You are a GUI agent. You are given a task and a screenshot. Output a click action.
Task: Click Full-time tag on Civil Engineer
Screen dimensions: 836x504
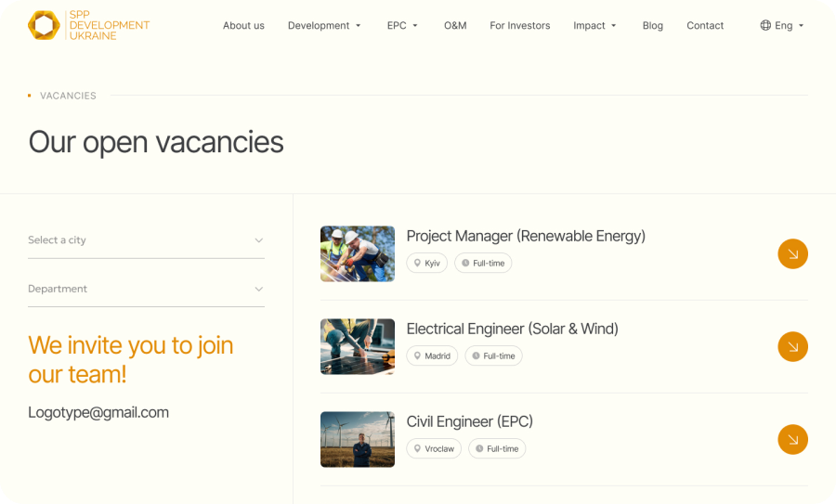(497, 448)
